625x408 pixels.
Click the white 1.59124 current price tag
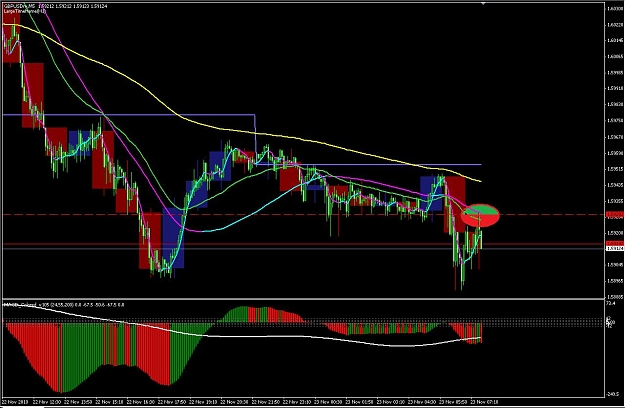click(615, 249)
